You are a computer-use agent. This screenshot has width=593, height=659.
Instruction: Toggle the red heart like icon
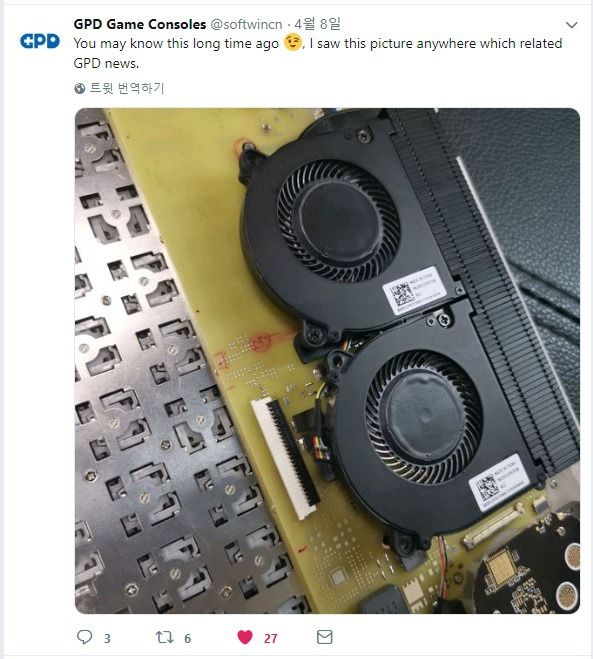point(245,637)
